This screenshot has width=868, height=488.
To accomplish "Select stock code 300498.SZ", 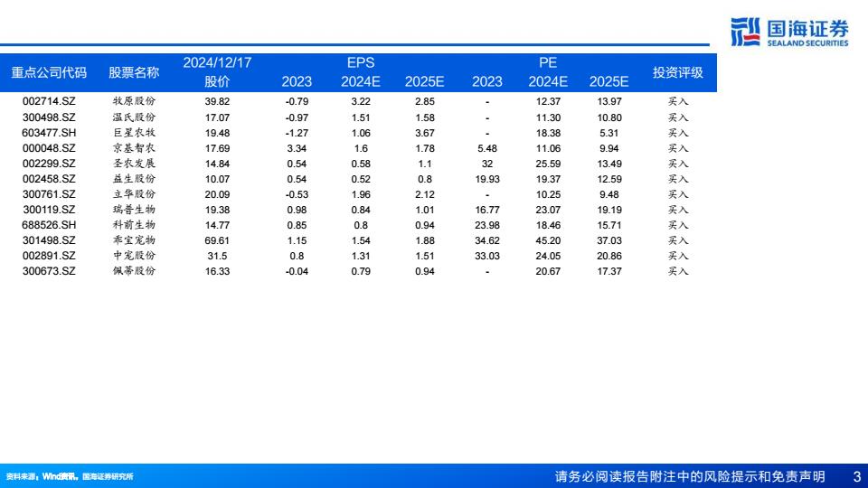I will tap(49, 117).
